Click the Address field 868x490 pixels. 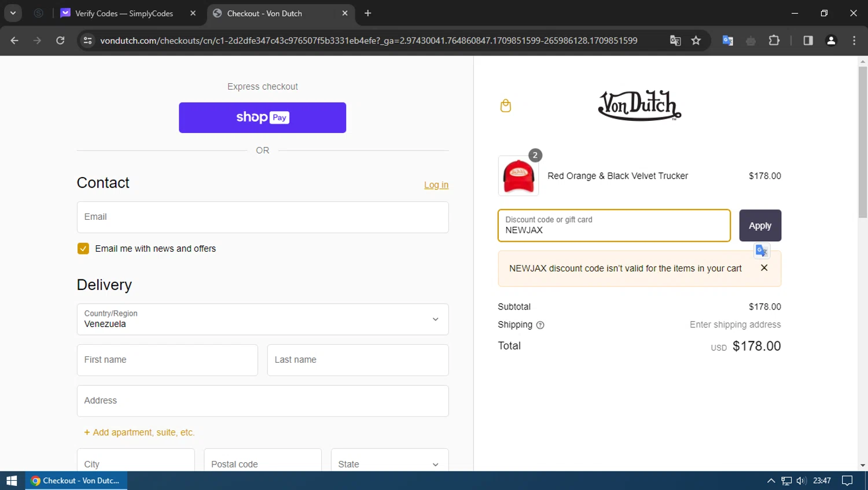(263, 401)
